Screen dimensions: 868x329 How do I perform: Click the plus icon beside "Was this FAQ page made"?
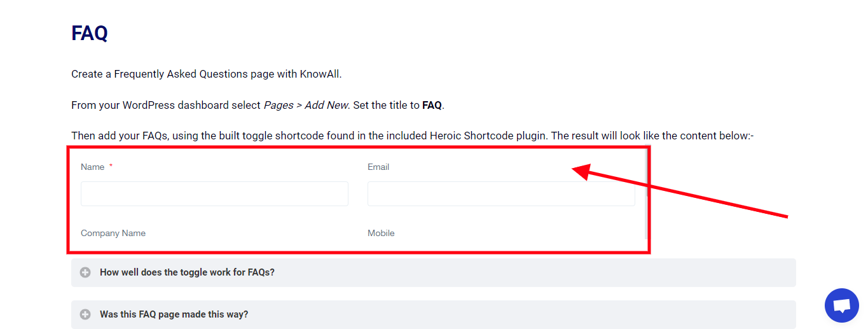click(x=85, y=314)
